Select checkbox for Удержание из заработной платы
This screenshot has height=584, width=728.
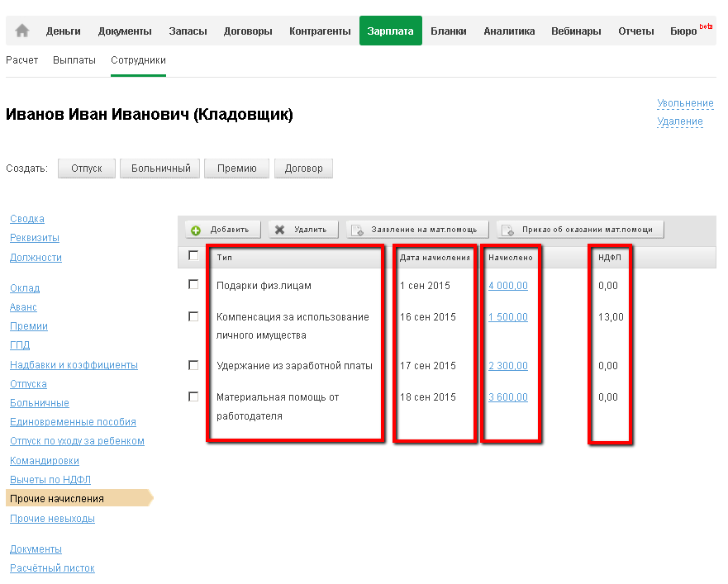[193, 365]
